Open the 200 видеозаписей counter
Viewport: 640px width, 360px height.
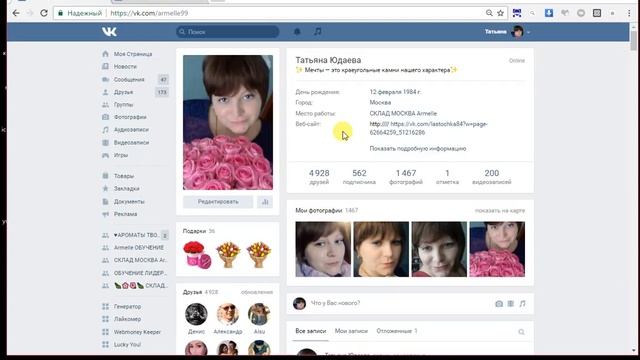(491, 177)
